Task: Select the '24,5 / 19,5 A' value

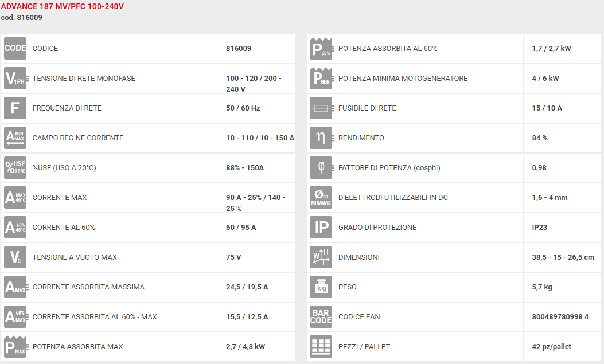Action: point(247,287)
